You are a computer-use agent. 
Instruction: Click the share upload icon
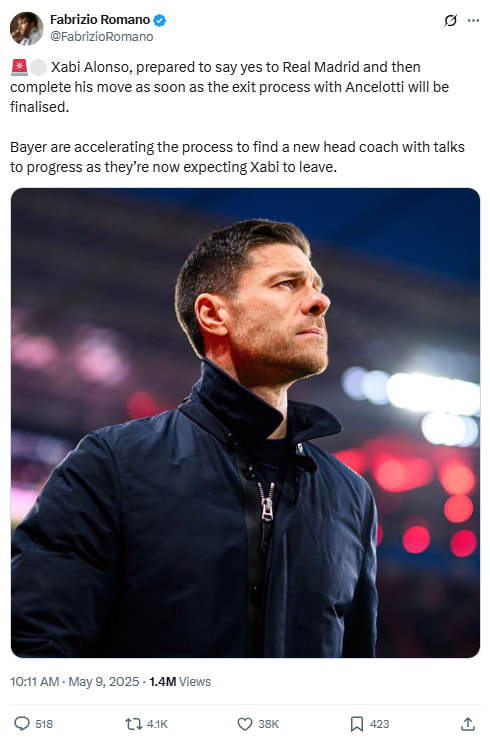tap(467, 723)
